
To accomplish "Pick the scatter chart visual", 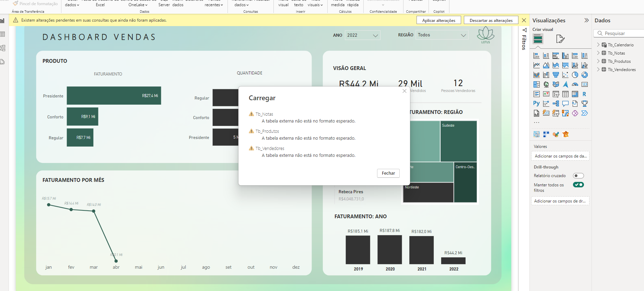I will coord(565,75).
